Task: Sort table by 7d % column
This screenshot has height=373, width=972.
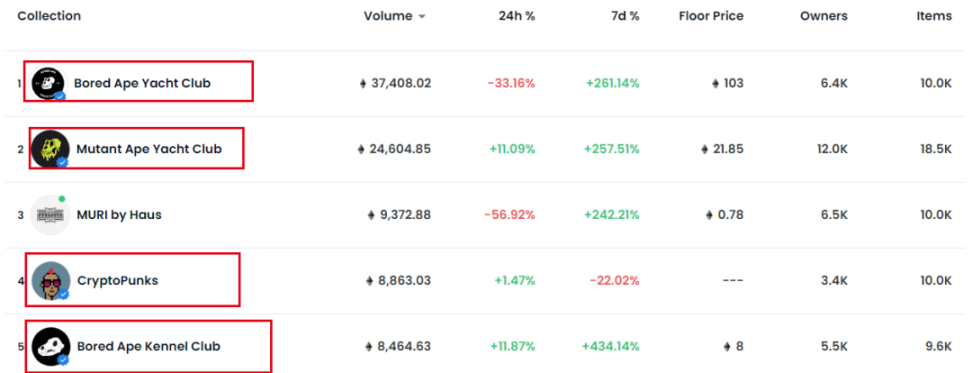Action: [x=624, y=16]
